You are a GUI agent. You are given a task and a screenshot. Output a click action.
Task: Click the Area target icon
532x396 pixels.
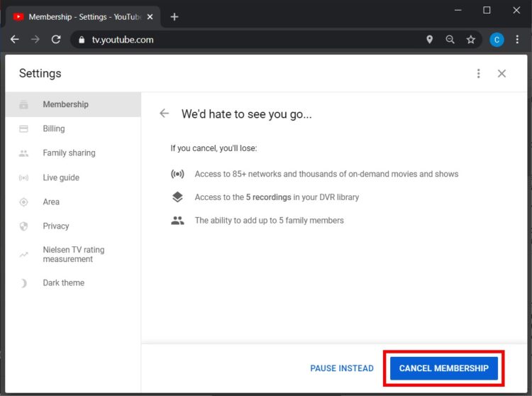point(23,202)
